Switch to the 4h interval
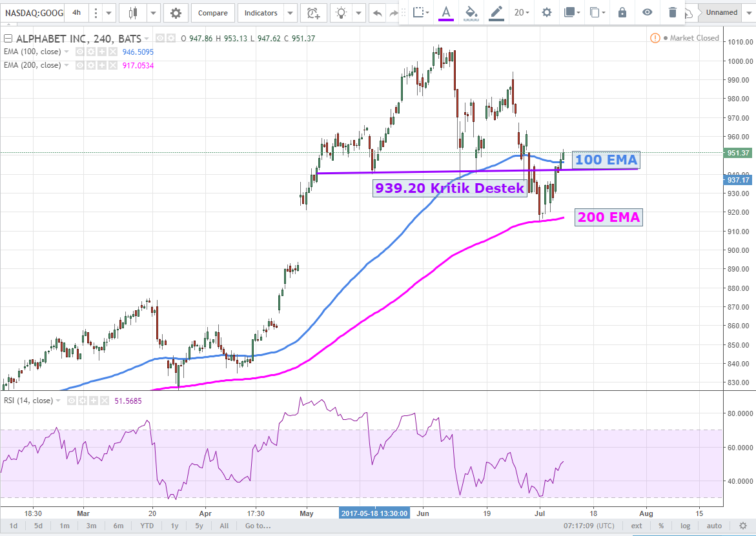 tap(77, 13)
